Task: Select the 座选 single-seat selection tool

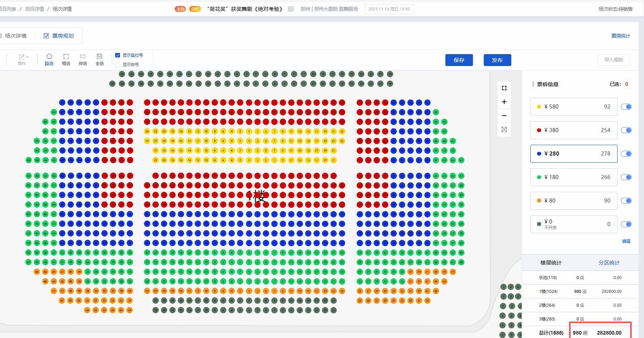Action: click(49, 59)
